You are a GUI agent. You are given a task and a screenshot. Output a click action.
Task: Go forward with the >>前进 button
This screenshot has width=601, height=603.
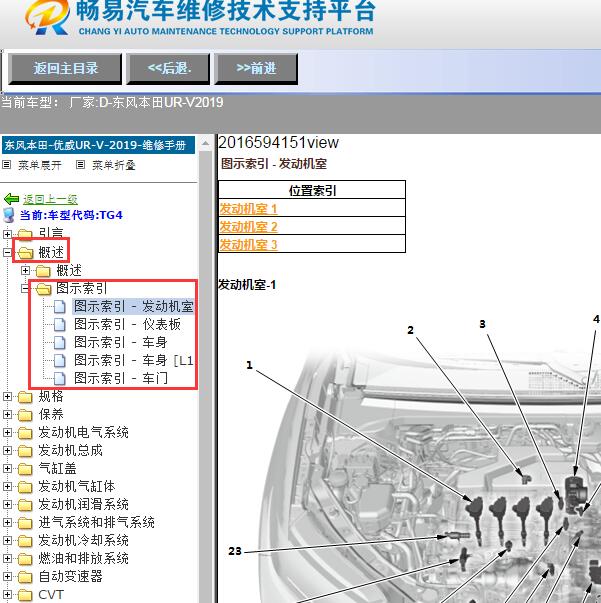256,69
